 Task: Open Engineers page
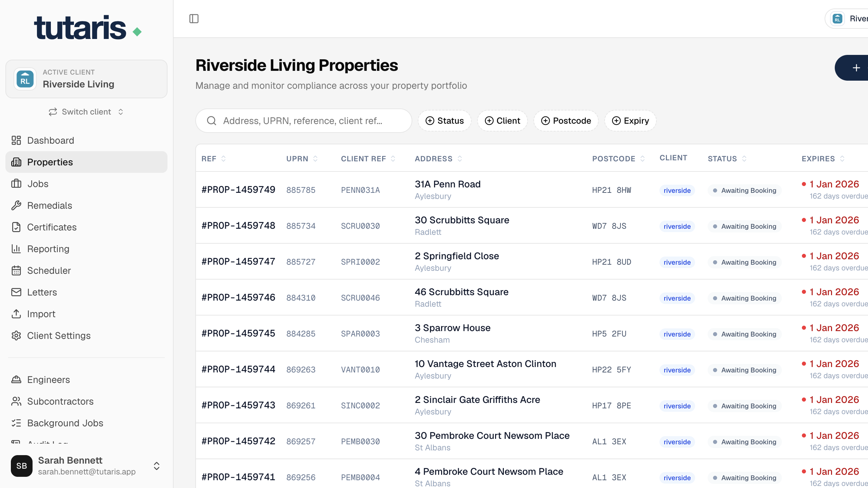point(86,380)
